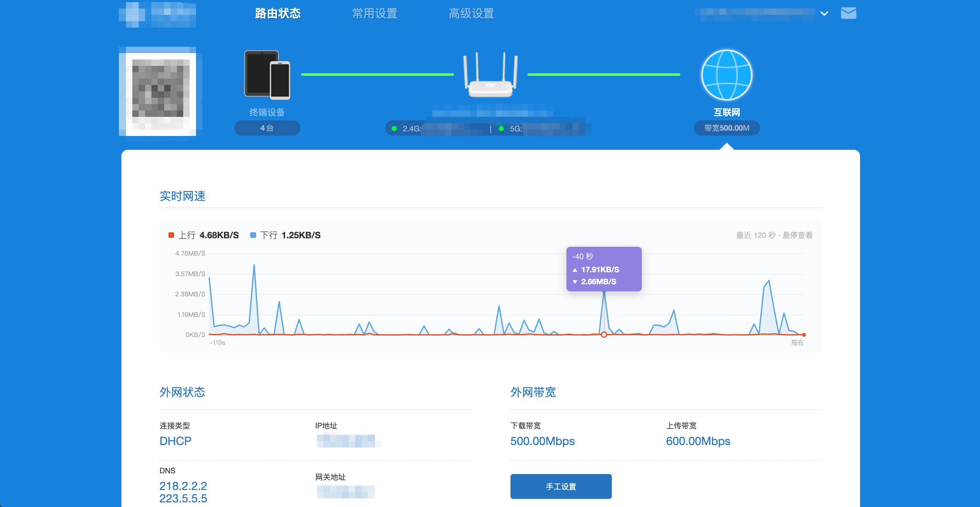Click the QR code thumbnail
The height and width of the screenshot is (507, 980).
(161, 91)
